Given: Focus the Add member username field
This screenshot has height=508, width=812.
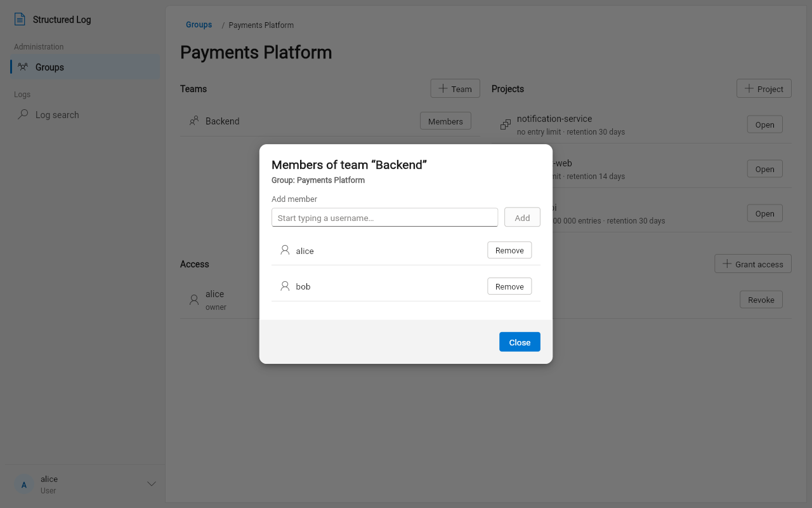Looking at the screenshot, I should (384, 217).
